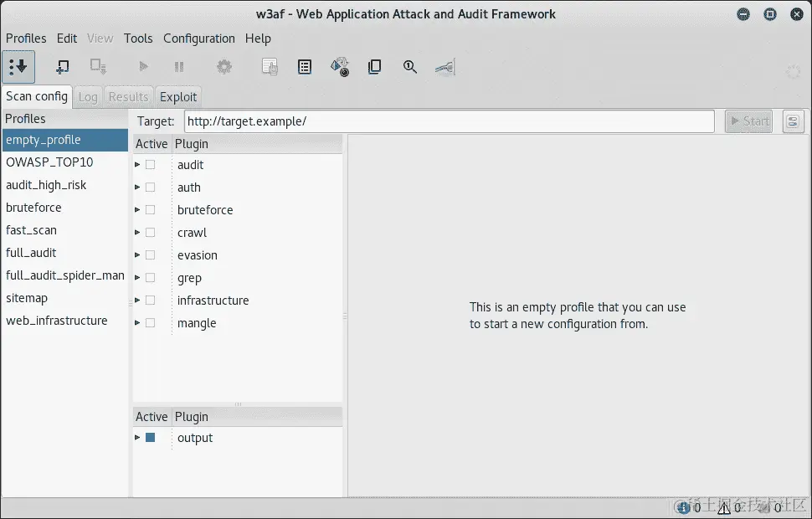Click the Save profile toolbar icon
The image size is (812, 519).
click(98, 67)
